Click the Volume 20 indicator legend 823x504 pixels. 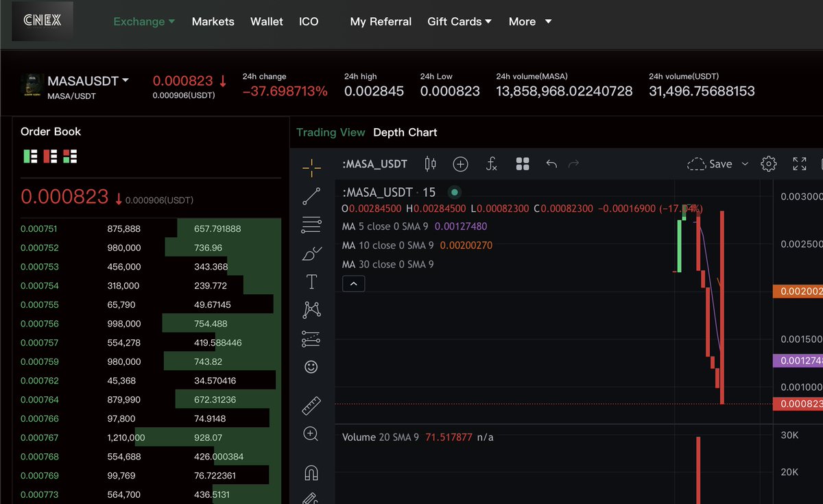418,437
